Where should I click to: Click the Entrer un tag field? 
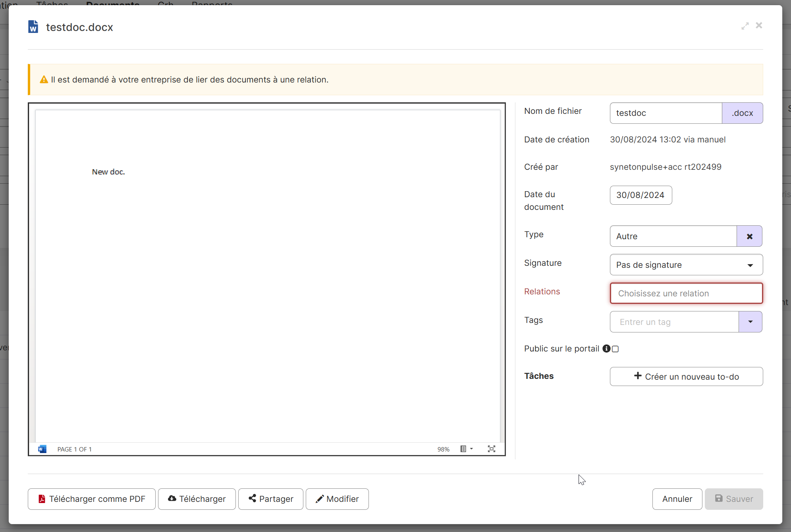pos(674,322)
